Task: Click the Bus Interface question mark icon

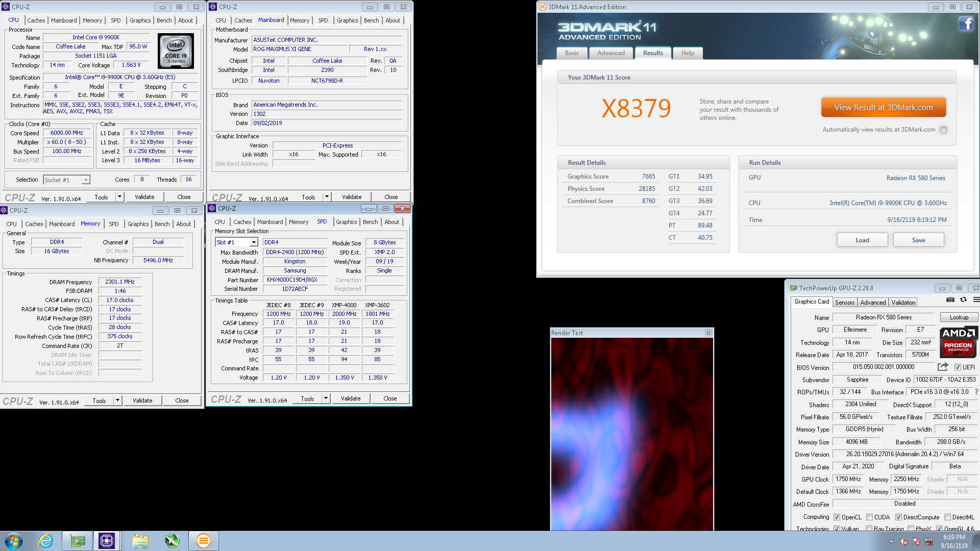Action: pyautogui.click(x=976, y=392)
